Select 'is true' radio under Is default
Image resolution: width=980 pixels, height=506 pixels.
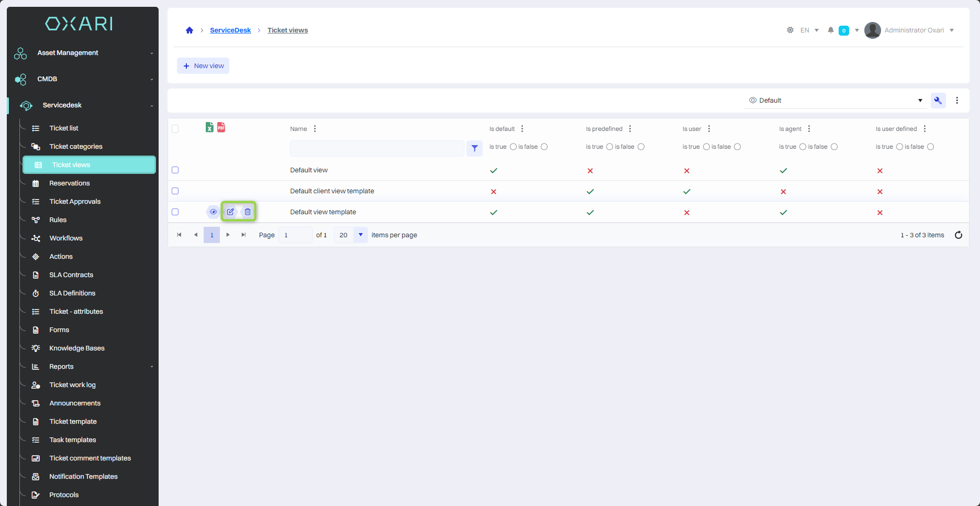[513, 147]
